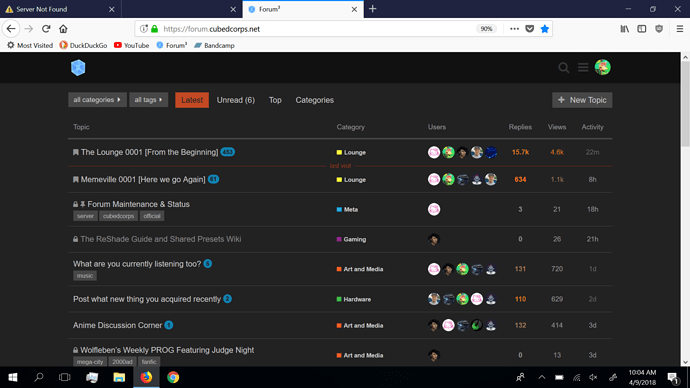Open the user avatar menu in the header
Viewport: 690px width, 388px height.
tap(602, 67)
